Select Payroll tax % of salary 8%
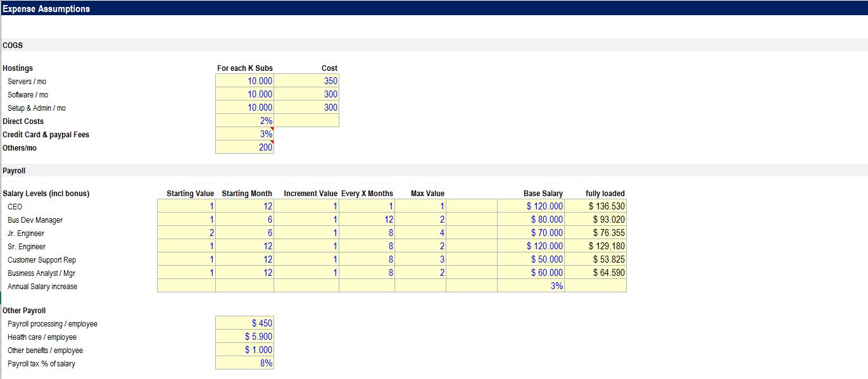 click(x=244, y=363)
